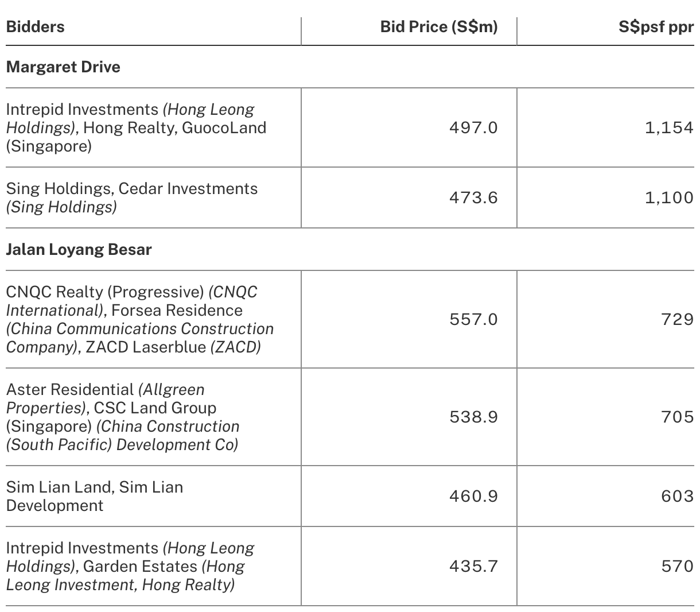The image size is (700, 612).
Task: Select the Margaret Drive section heading
Action: (x=63, y=67)
